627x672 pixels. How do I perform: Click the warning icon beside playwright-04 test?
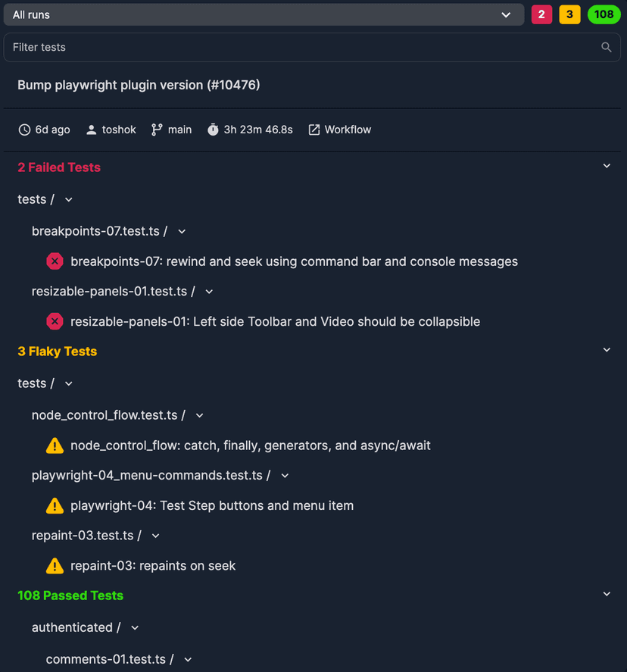coord(55,505)
